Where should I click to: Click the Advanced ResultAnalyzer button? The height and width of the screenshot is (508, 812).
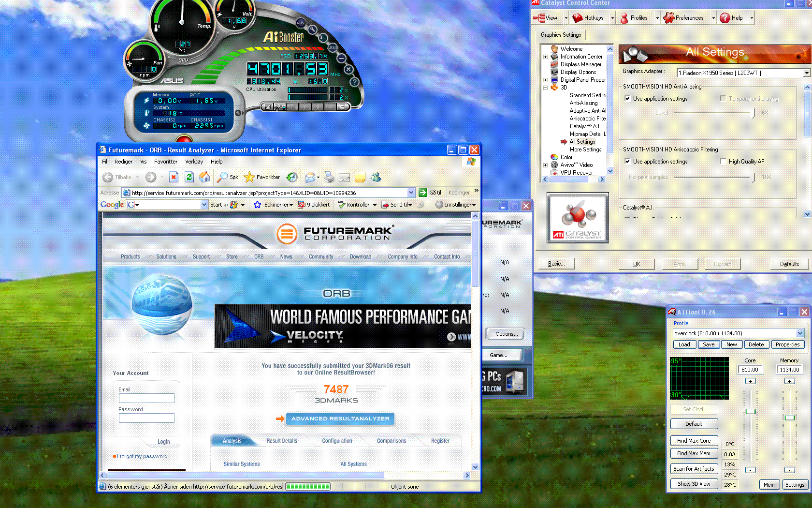(340, 418)
